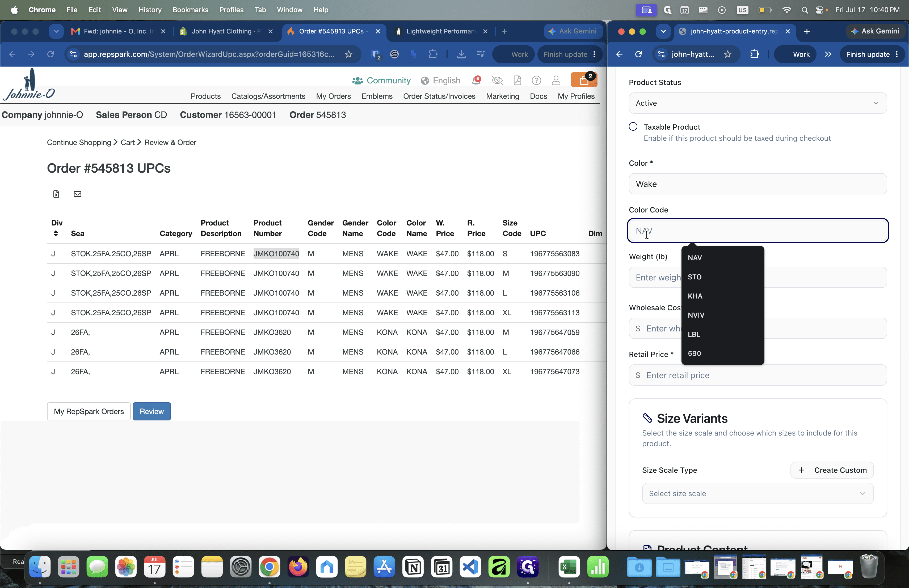Enable the Taxable Product radio option

[633, 126]
